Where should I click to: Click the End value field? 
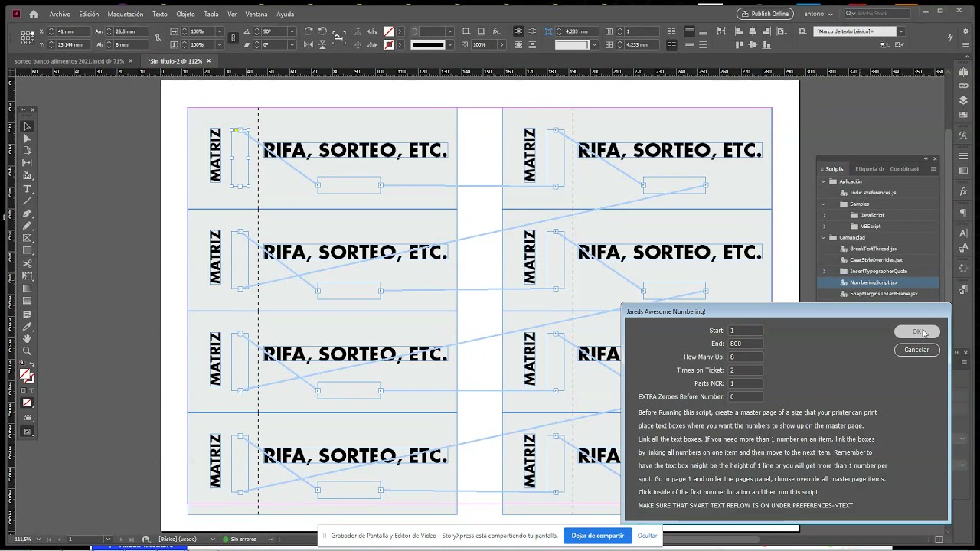745,344
